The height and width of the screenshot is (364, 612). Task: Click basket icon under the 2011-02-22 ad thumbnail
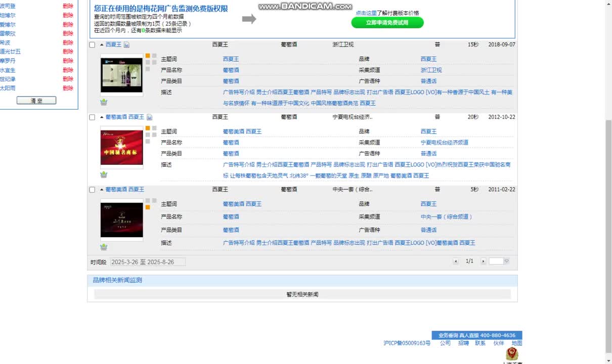coord(104,247)
